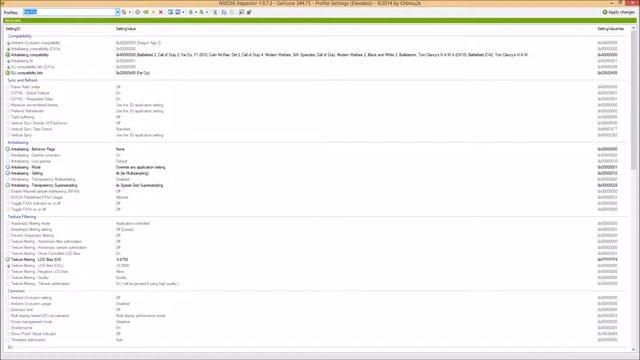
Task: Select the Vertical Sync Tear Control row
Action: coord(316,129)
